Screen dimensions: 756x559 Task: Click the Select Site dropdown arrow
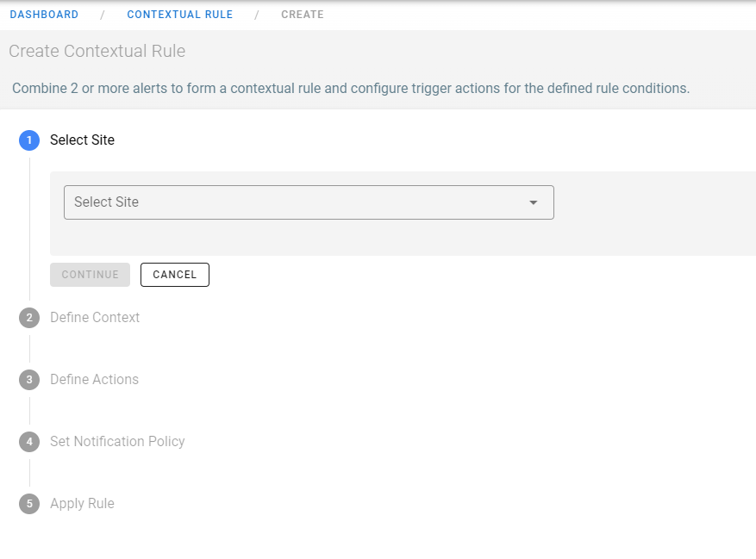click(x=533, y=202)
